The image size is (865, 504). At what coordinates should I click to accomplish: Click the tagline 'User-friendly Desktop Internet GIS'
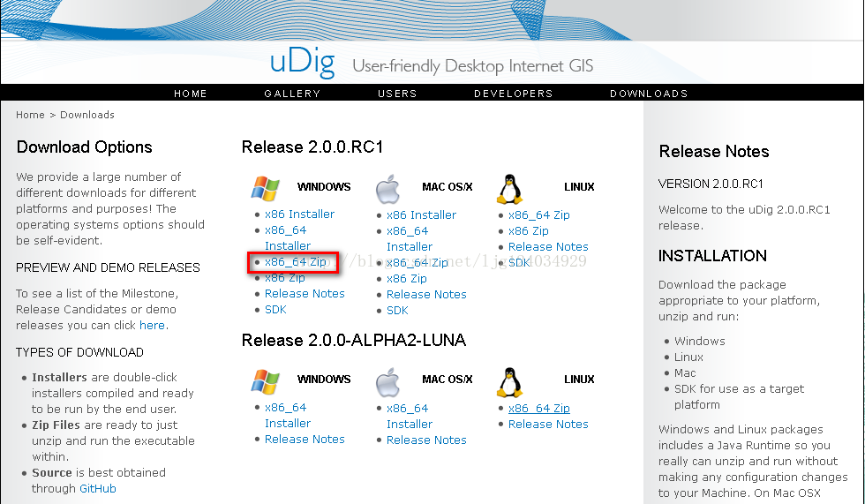pyautogui.click(x=473, y=66)
